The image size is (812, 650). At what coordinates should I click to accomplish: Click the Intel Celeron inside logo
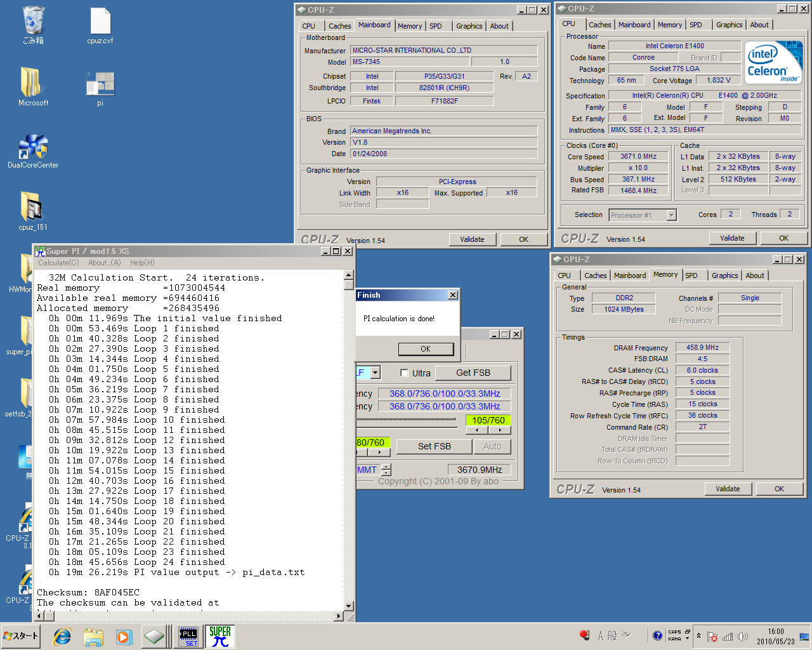(x=774, y=62)
